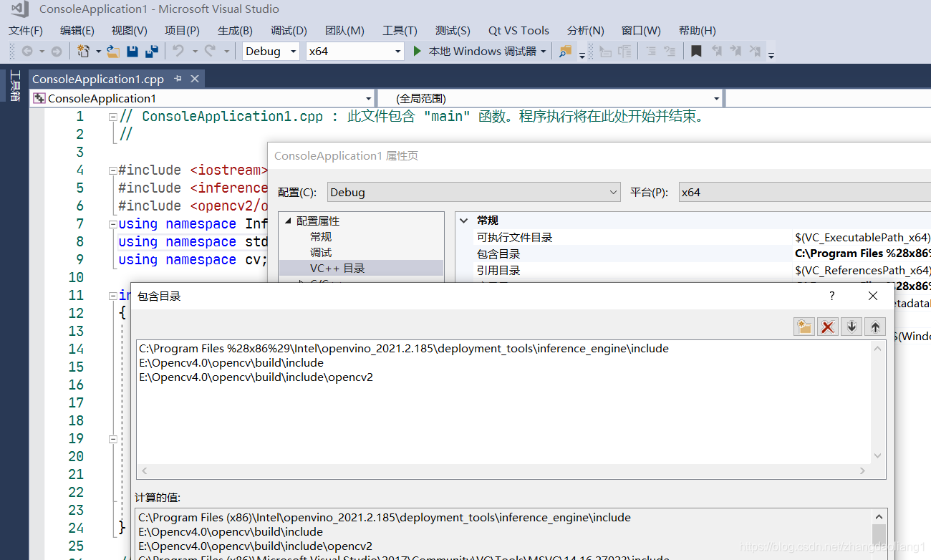This screenshot has height=560, width=931.
Task: Toggle a bookmark with the bookmark icon
Action: (696, 52)
